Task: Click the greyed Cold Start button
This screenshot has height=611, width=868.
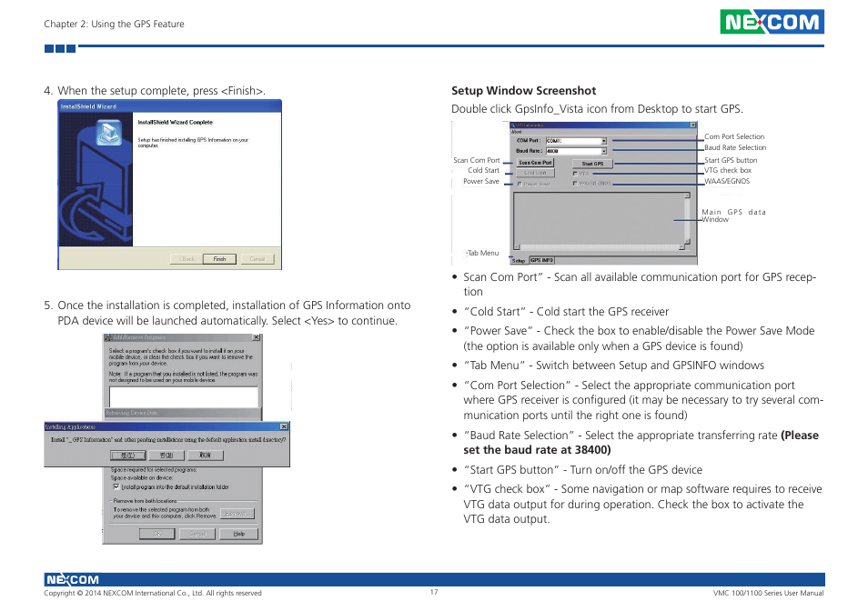Action: point(535,173)
